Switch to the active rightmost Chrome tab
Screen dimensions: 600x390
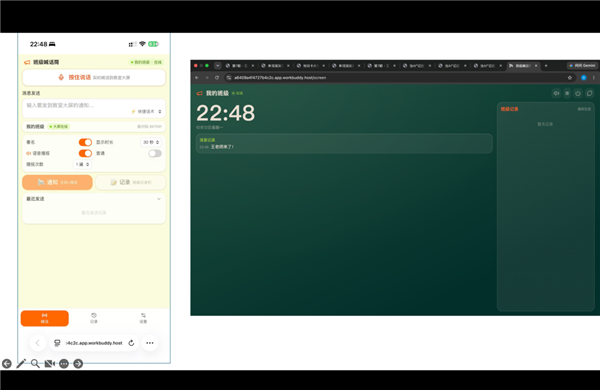(523, 65)
